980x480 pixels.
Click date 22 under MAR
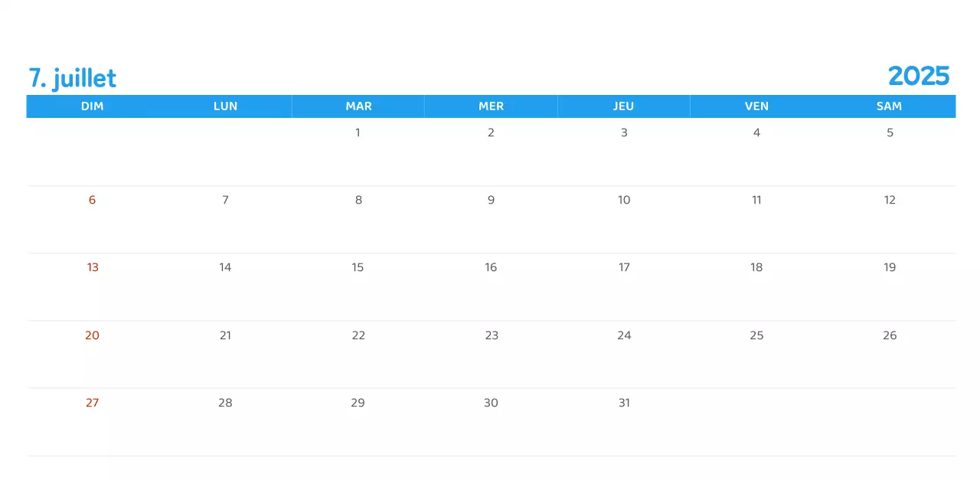pos(358,335)
